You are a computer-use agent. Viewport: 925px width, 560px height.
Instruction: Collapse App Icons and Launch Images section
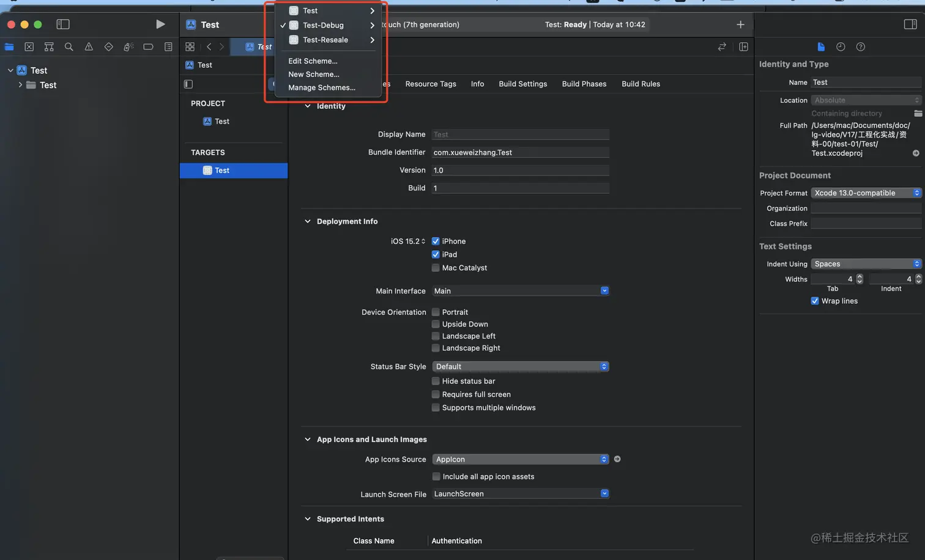[x=308, y=440]
